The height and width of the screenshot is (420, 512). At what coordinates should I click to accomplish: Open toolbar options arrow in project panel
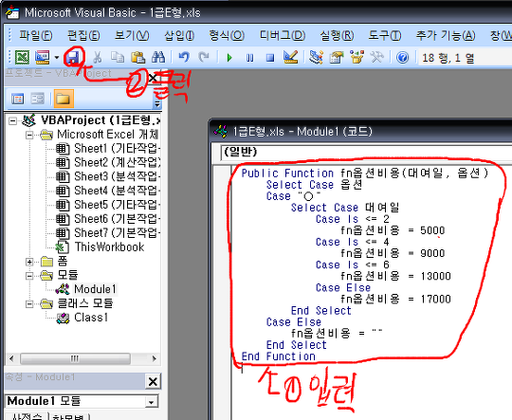pos(157,104)
